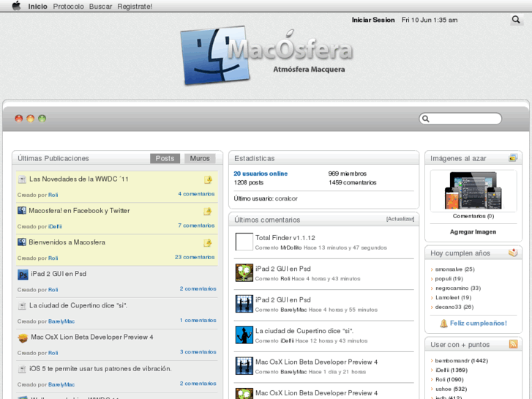Click the Iniciar Sesion link
This screenshot has width=532, height=399.
pos(373,20)
